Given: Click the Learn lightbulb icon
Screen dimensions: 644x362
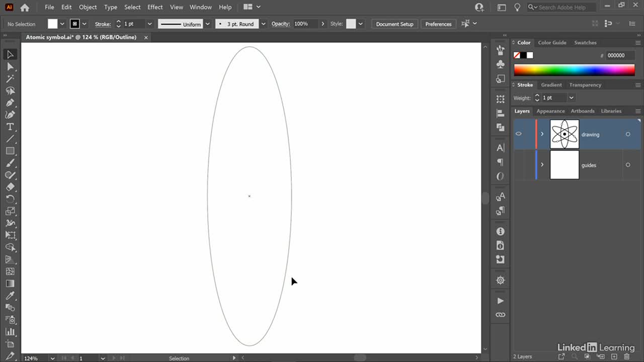Looking at the screenshot, I should pyautogui.click(x=517, y=7).
